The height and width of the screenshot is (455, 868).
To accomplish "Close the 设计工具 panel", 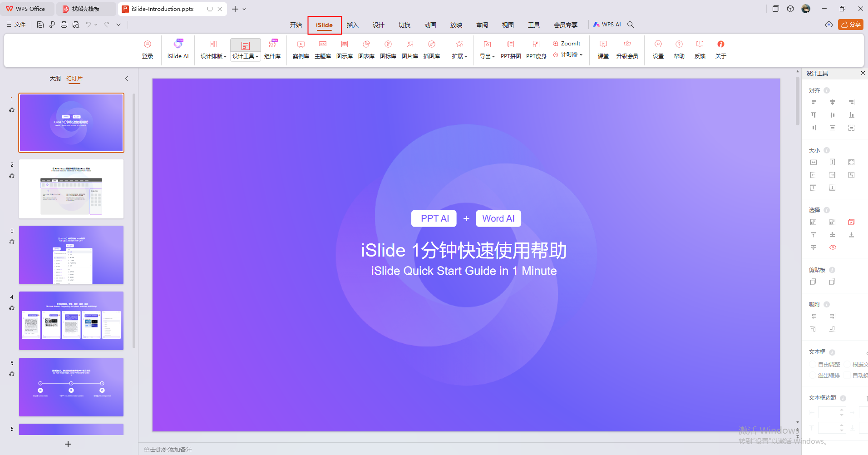I will pos(863,73).
